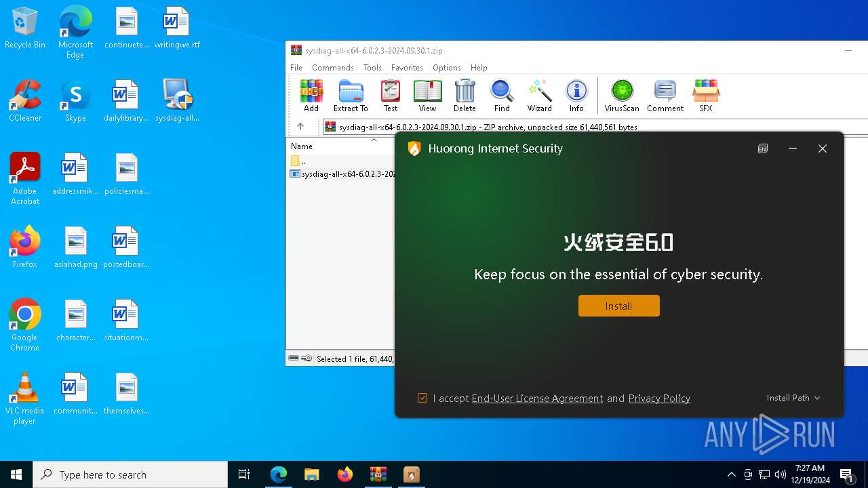Open the Wizard tool in WinRAR
868x488 pixels.
tap(539, 96)
